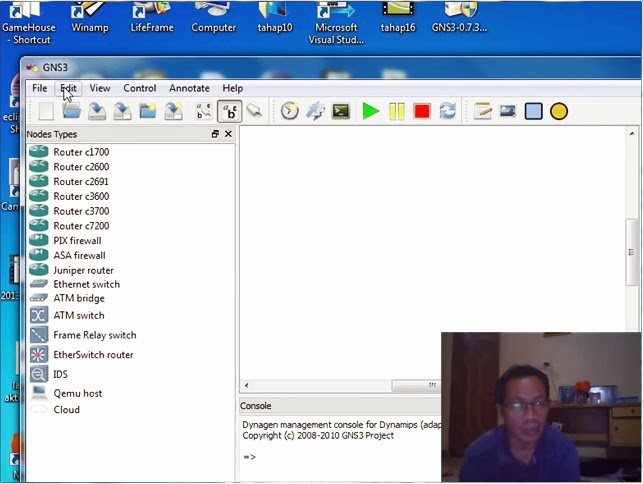Click Computer desktop icon
Image resolution: width=643 pixels, height=484 pixels.
pyautogui.click(x=213, y=17)
